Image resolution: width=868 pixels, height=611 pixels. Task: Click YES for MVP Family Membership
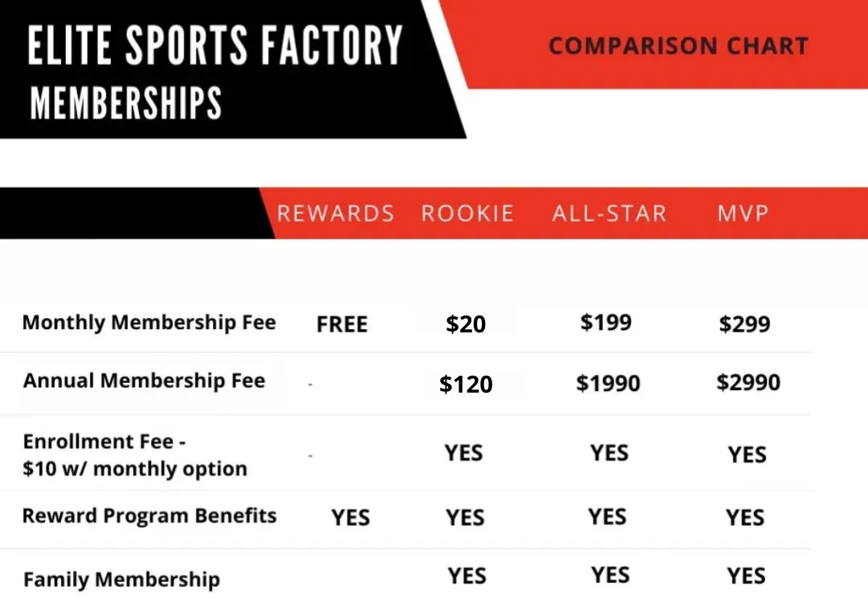coord(746,576)
